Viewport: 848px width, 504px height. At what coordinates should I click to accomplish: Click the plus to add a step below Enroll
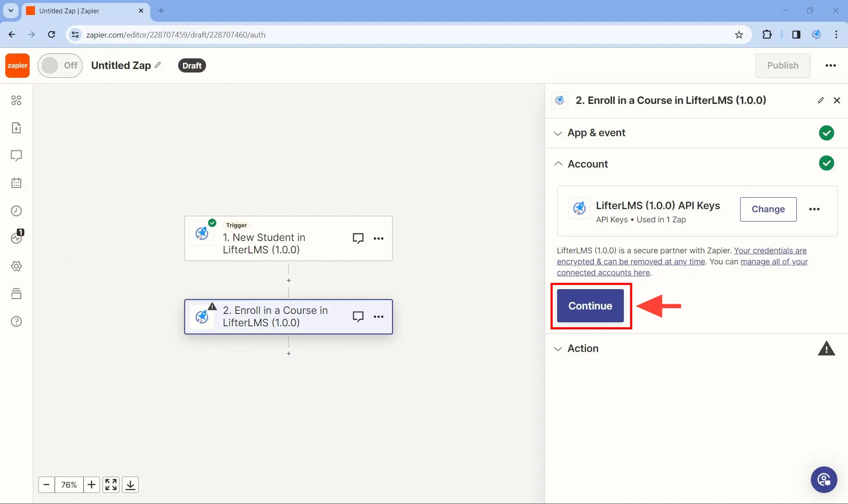click(x=289, y=353)
